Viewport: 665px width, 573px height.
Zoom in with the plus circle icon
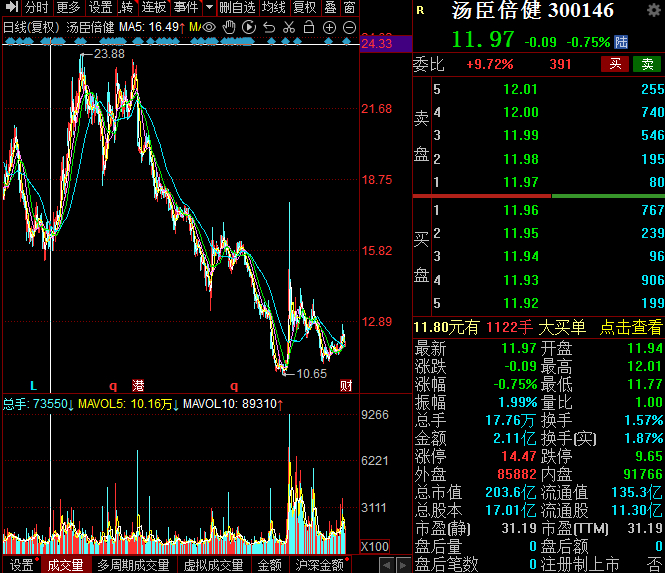[x=329, y=28]
